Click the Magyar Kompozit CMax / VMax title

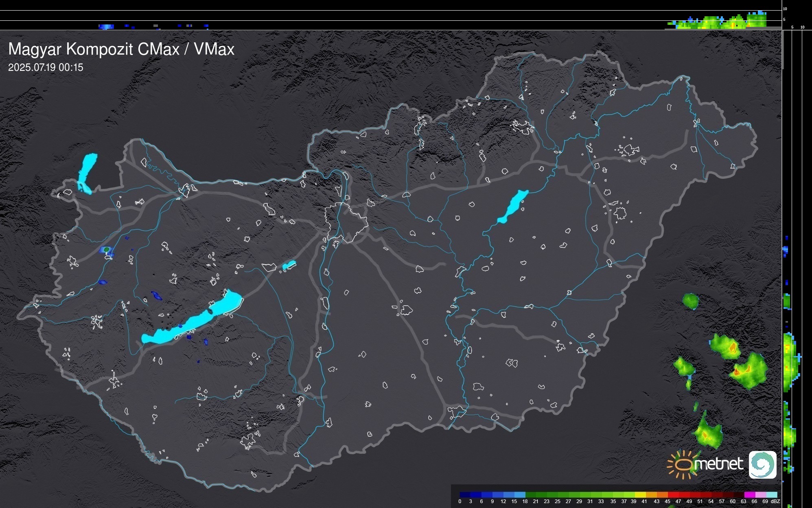pyautogui.click(x=121, y=49)
